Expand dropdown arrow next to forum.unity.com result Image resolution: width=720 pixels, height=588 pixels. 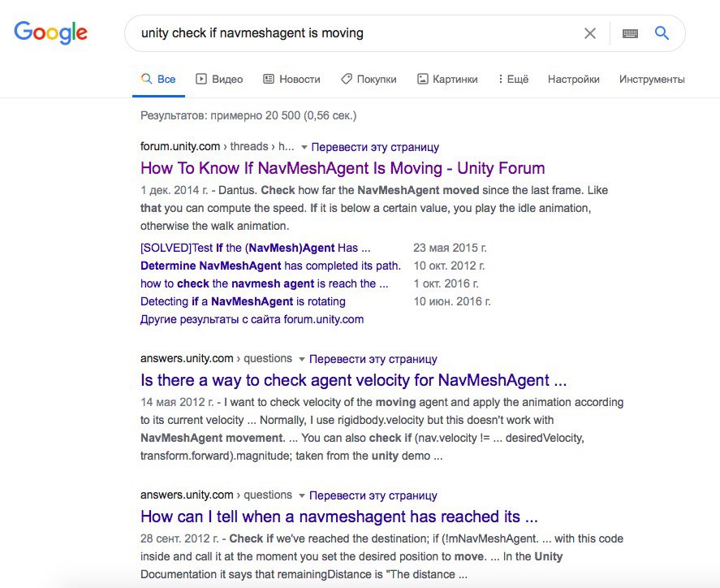pos(304,148)
